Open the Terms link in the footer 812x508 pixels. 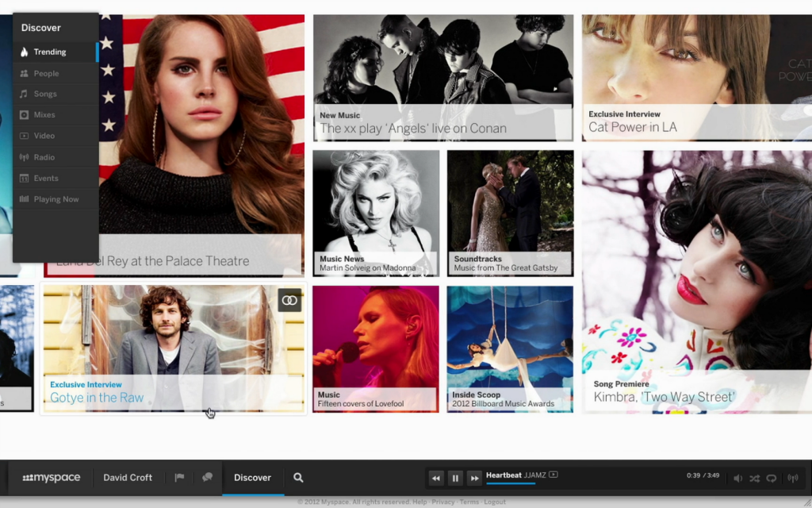469,502
